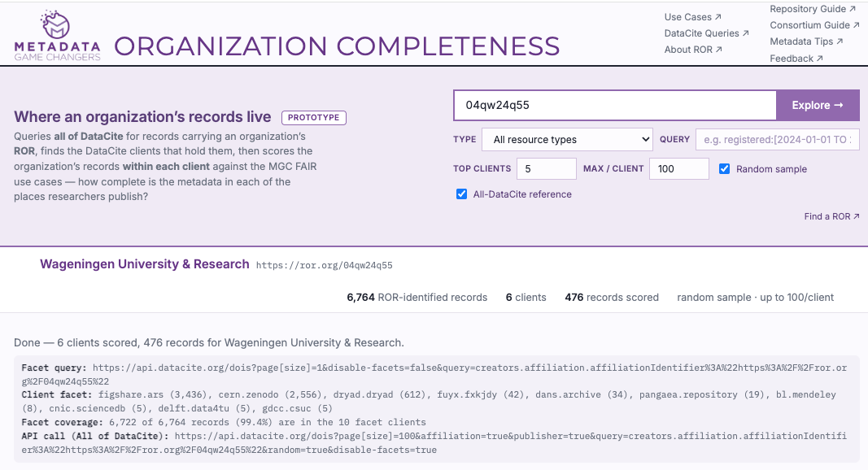Open the Metadata Tips link
Screen dimensions: 868x470
[806, 41]
